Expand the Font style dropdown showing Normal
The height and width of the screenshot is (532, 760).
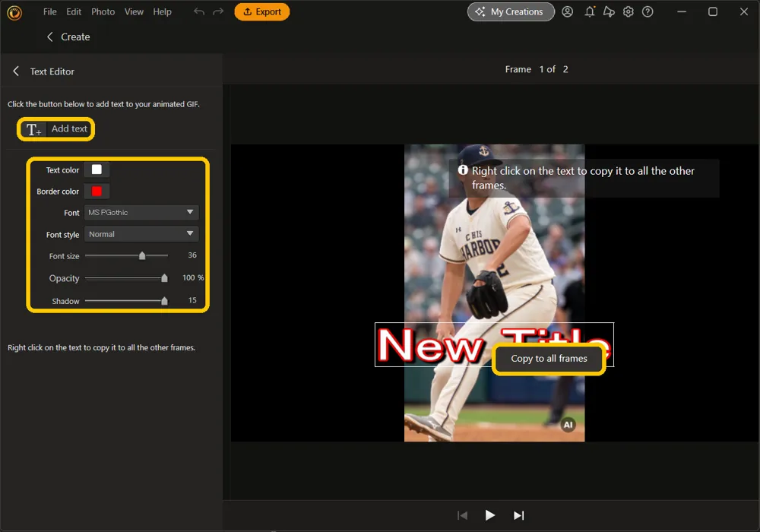141,234
